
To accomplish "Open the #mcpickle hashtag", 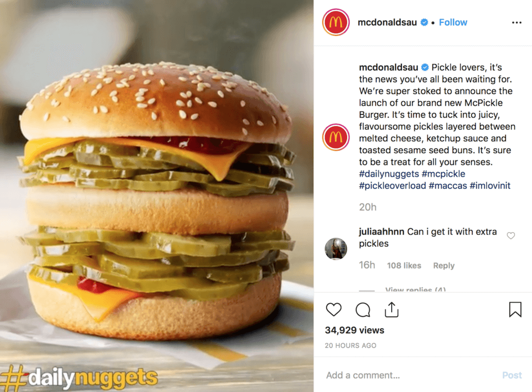I will tap(443, 174).
